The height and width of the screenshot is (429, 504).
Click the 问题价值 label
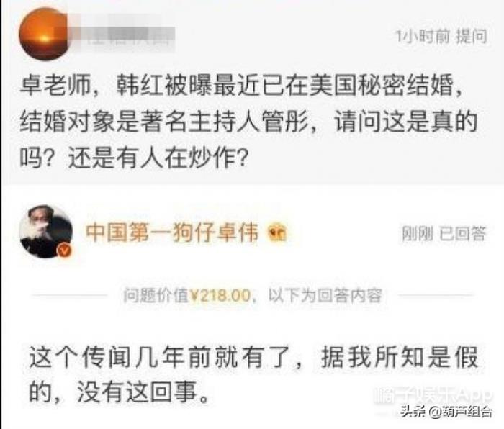click(156, 295)
